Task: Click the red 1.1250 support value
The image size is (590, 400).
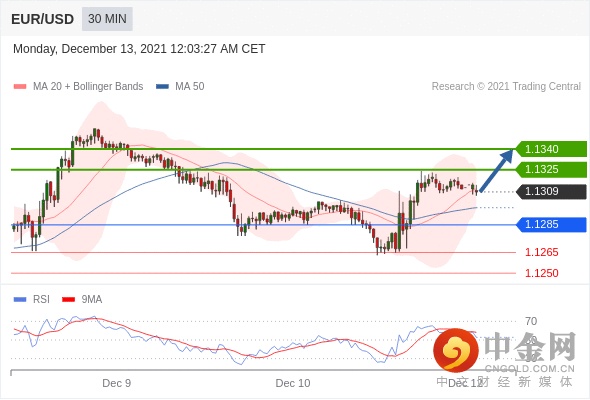Action: pos(541,273)
